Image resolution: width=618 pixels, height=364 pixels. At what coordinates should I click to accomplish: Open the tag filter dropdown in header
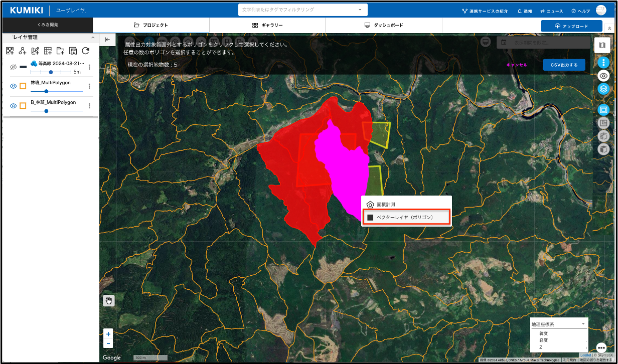pos(360,10)
